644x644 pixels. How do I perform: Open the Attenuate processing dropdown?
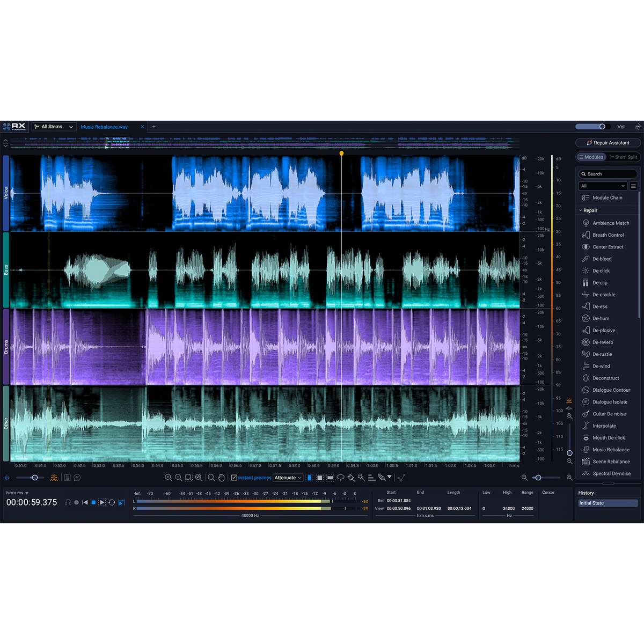click(288, 477)
